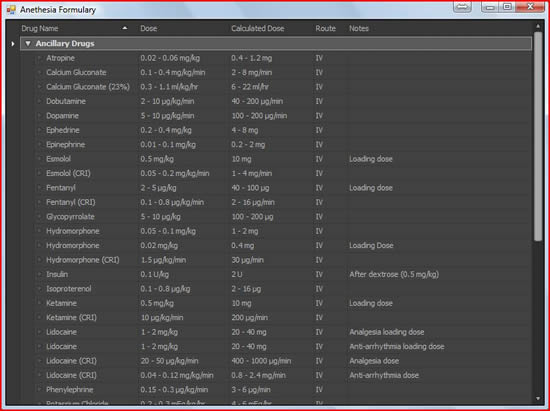Click the Anti-arrhythmia loading dose note
Image resolution: width=550 pixels, height=411 pixels.
(x=397, y=346)
